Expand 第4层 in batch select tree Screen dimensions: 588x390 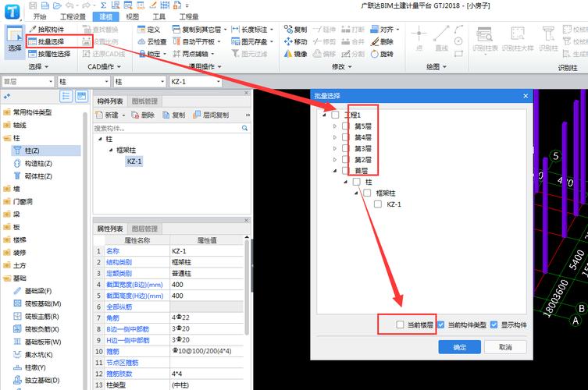[x=335, y=137]
